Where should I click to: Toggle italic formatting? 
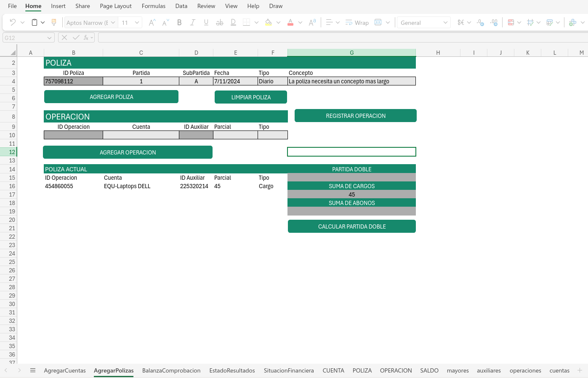tap(193, 22)
